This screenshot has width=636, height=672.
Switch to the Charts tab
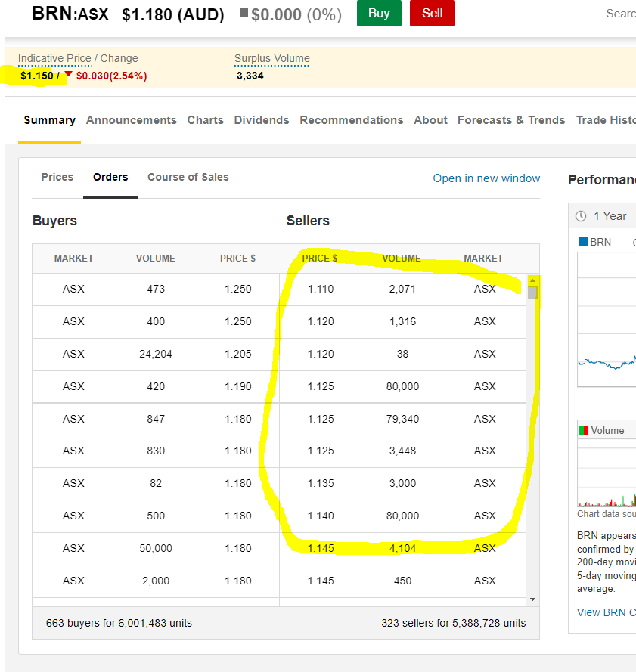click(205, 120)
